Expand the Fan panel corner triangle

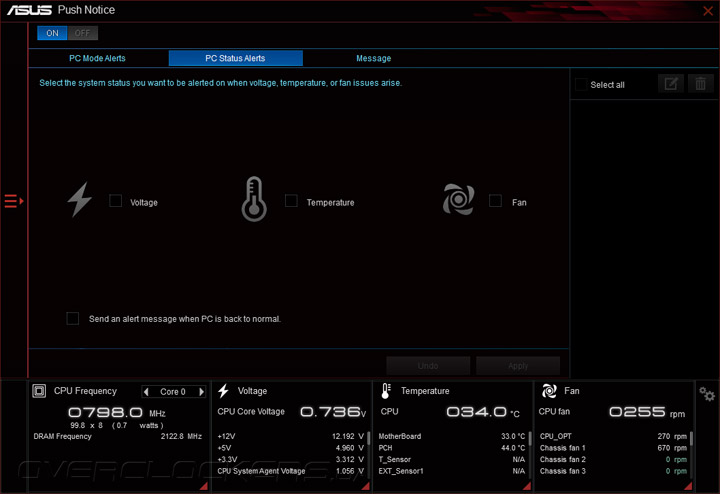(x=688, y=486)
